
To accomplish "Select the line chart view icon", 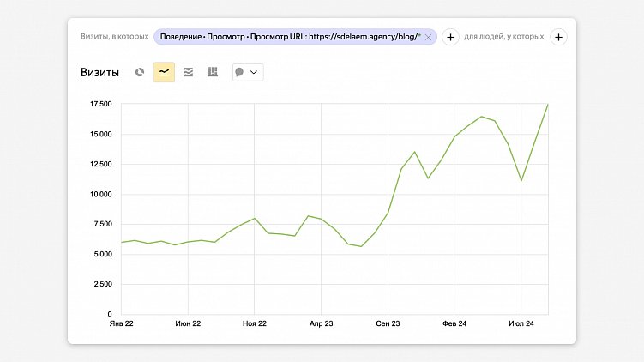I will pos(164,72).
